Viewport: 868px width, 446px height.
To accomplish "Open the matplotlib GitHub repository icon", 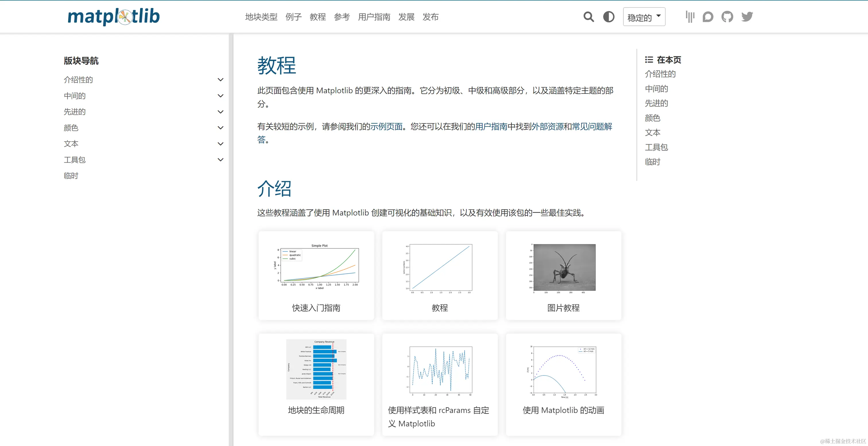I will (x=727, y=17).
